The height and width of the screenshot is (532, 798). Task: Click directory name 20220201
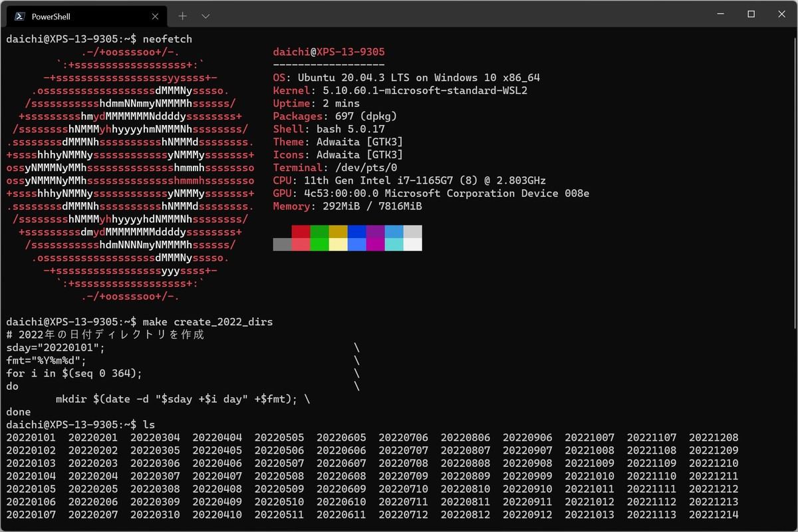tap(93, 438)
